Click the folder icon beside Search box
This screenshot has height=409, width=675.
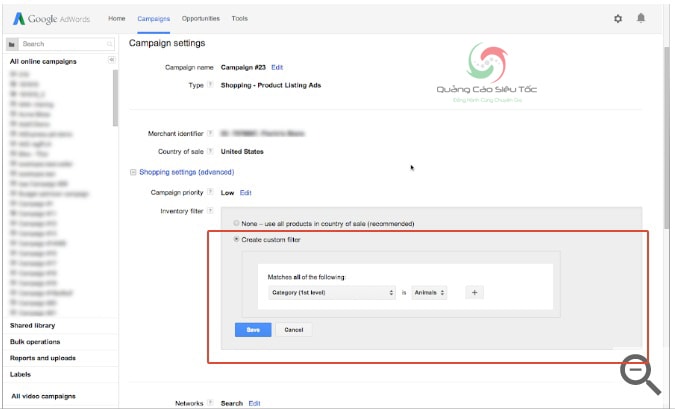12,44
